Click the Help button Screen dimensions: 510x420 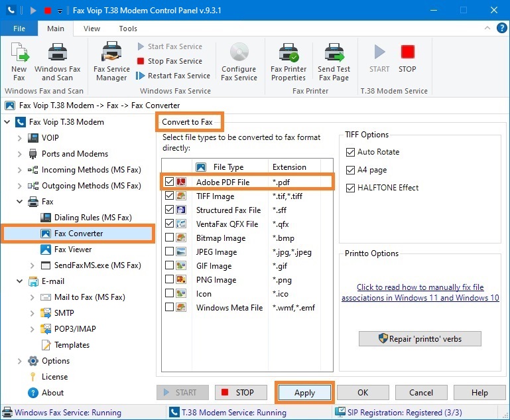click(x=479, y=393)
